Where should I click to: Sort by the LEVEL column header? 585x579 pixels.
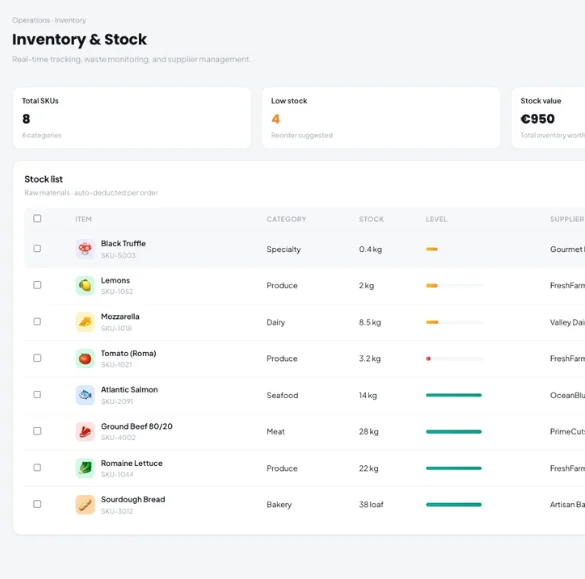tap(436, 219)
